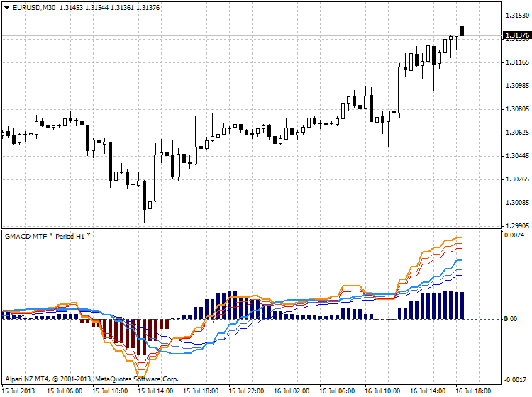The image size is (532, 397).
Task: Click the 0.00 zero level label
Action: pyautogui.click(x=511, y=319)
